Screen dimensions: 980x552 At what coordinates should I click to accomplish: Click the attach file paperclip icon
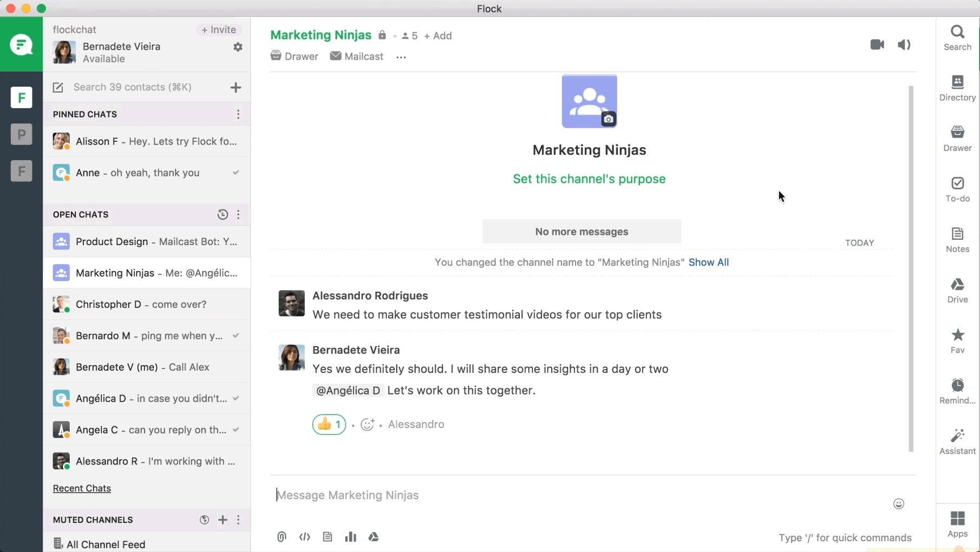282,537
